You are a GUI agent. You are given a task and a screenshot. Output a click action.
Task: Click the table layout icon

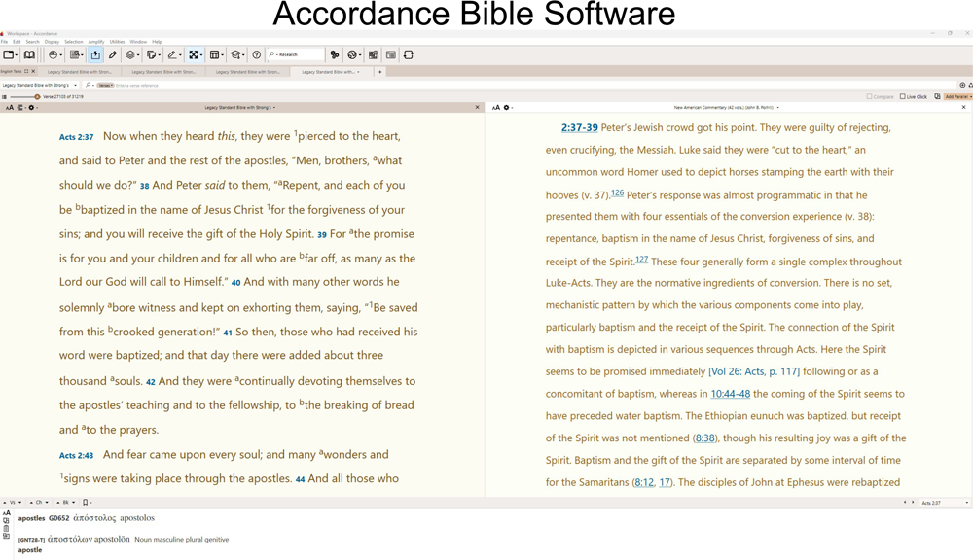(x=214, y=54)
